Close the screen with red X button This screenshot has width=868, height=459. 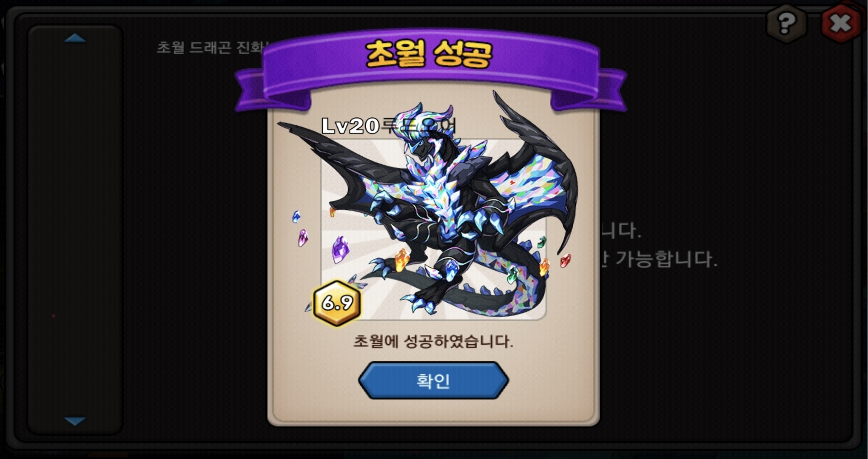coord(840,23)
